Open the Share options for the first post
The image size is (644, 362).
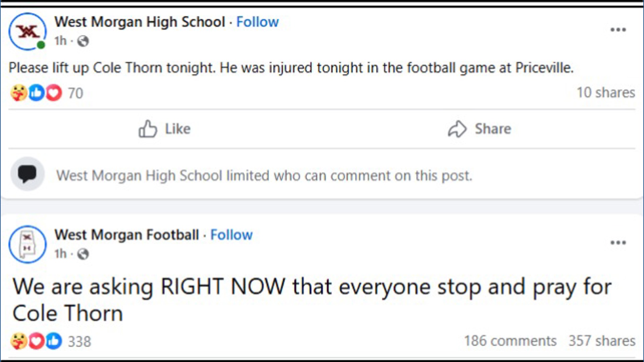click(480, 128)
